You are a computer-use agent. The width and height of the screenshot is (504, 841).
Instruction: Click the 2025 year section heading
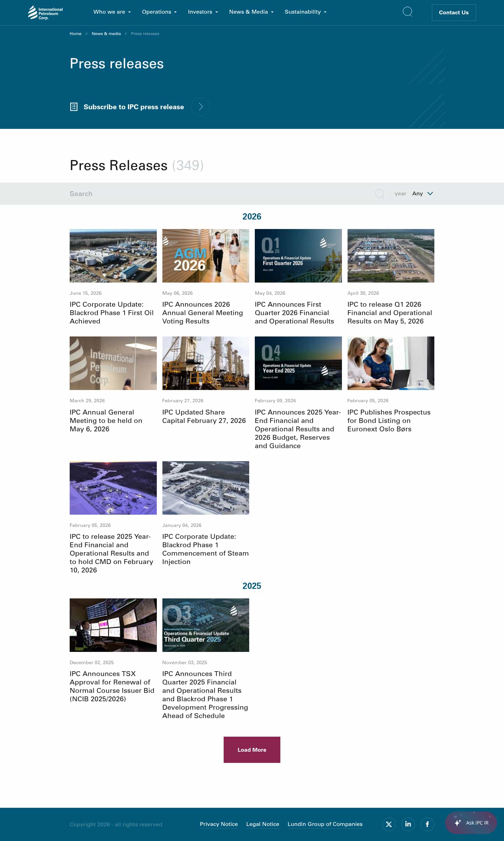click(x=252, y=586)
